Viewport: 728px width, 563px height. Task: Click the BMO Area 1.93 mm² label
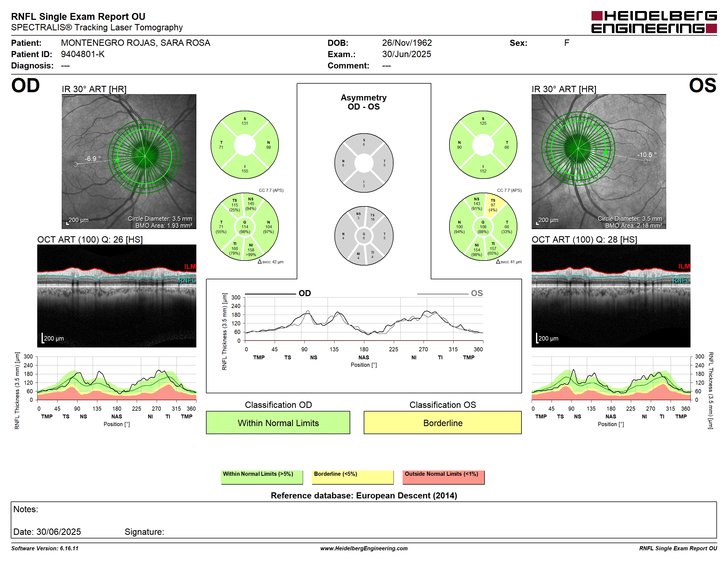164,225
